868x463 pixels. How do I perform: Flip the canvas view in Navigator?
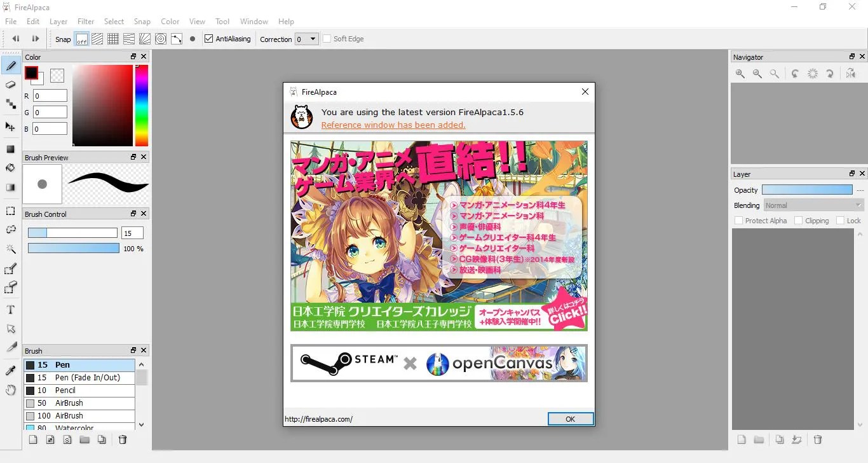tap(851, 74)
